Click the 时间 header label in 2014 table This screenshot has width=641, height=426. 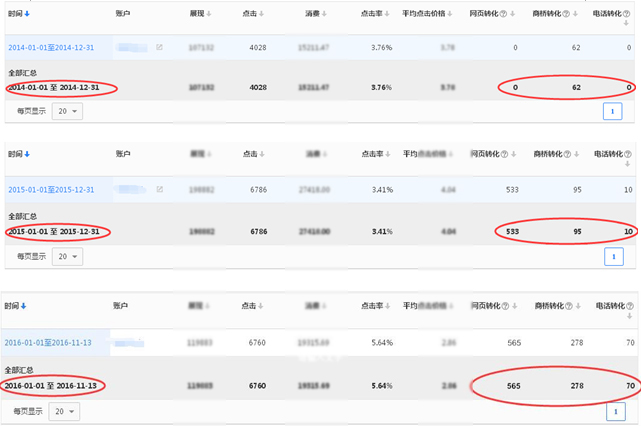coord(15,13)
